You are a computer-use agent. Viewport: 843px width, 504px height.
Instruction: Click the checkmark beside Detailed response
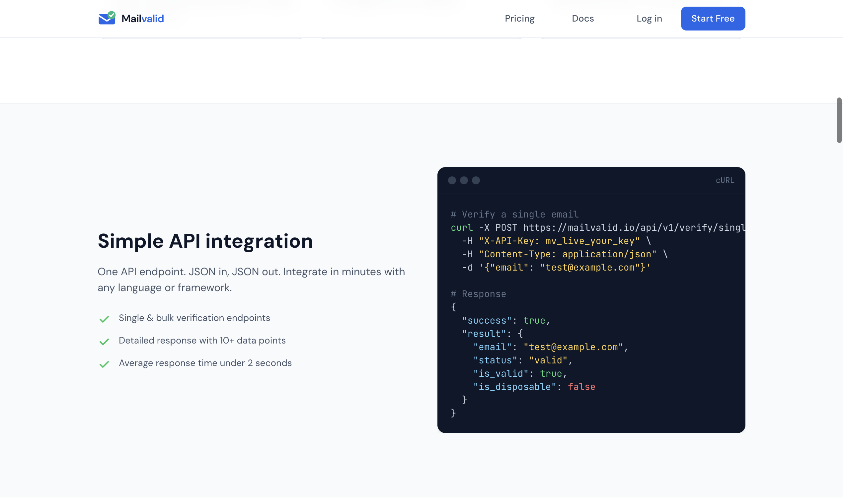pos(104,341)
